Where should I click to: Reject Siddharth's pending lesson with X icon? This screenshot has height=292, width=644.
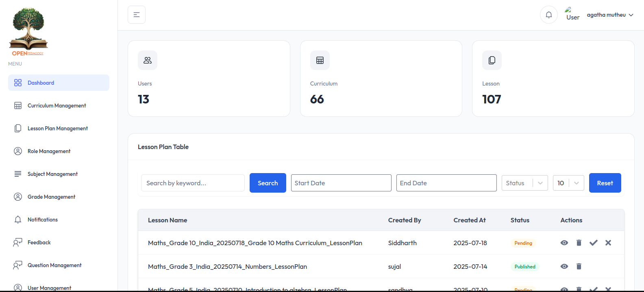point(608,243)
